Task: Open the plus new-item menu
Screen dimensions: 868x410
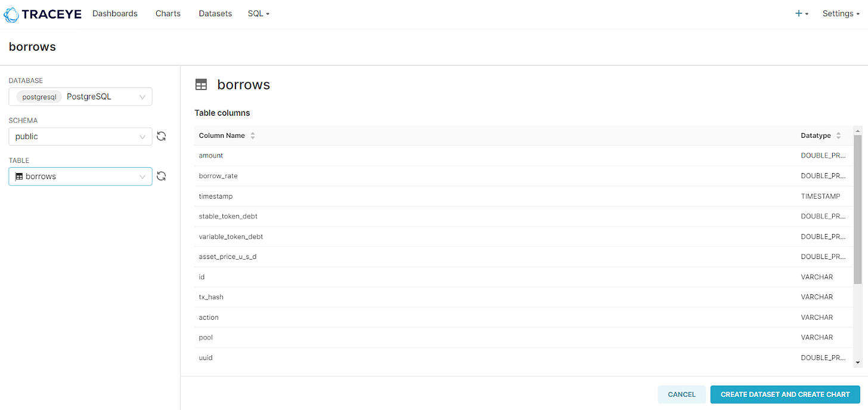Action: click(801, 14)
